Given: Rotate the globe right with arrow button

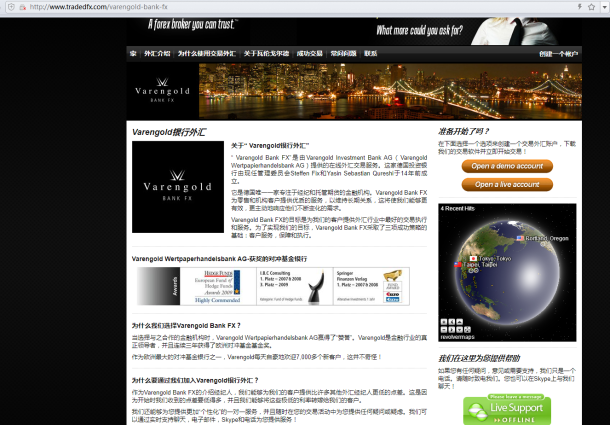Looking at the screenshot, I should [x=452, y=330].
